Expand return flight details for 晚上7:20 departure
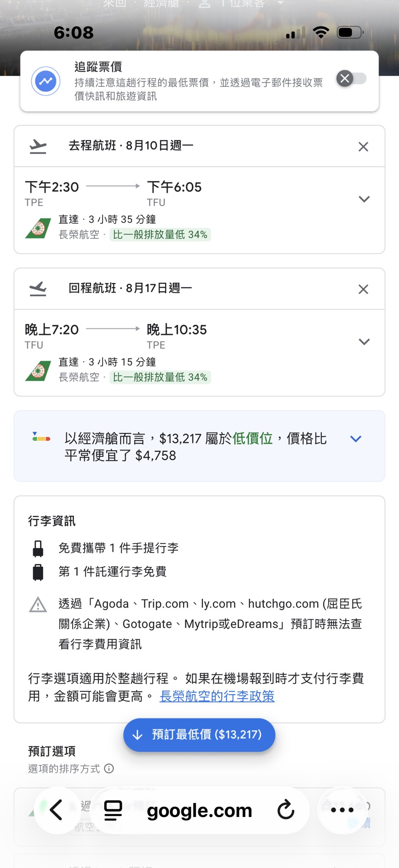The image size is (399, 868). point(364,342)
